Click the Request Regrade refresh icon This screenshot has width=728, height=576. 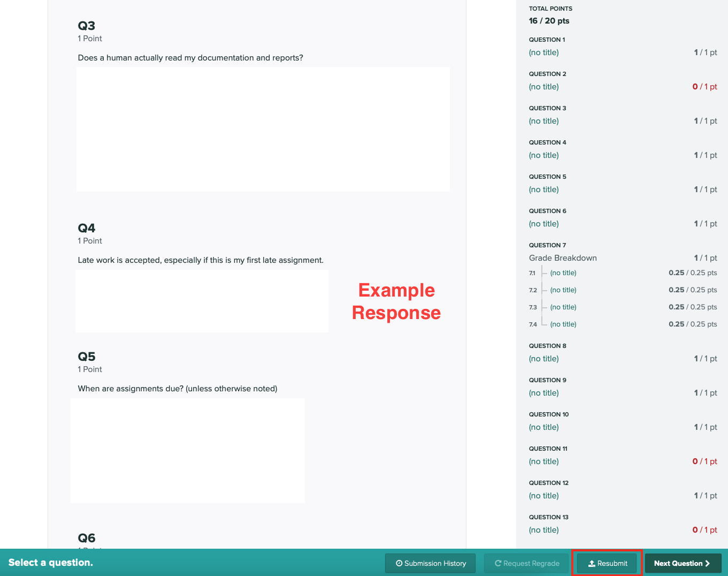(498, 563)
